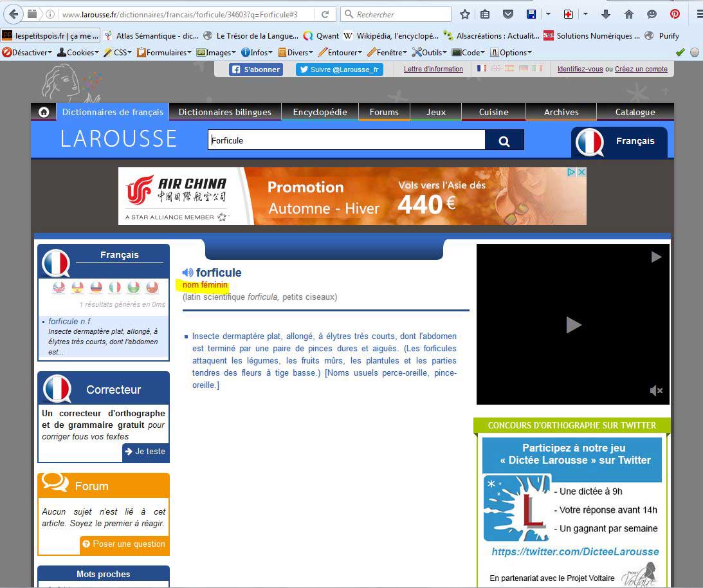
Task: Play the video in the center
Action: (x=574, y=325)
